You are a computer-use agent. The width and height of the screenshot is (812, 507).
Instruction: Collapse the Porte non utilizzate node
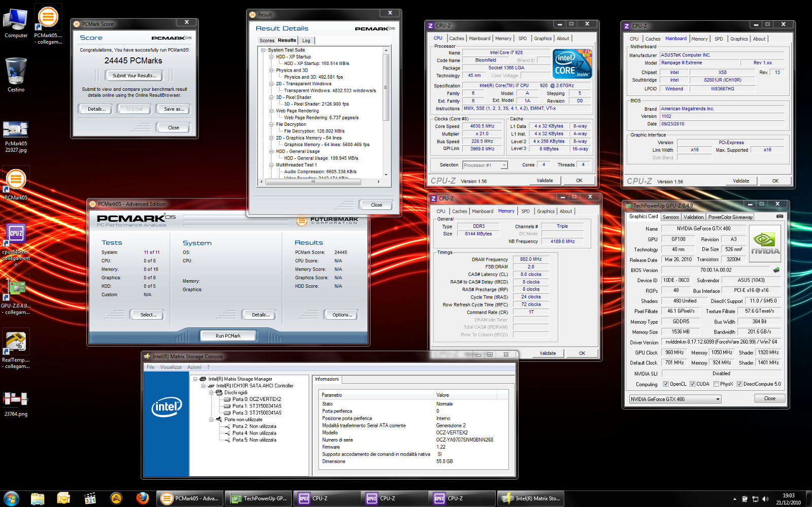pos(212,420)
